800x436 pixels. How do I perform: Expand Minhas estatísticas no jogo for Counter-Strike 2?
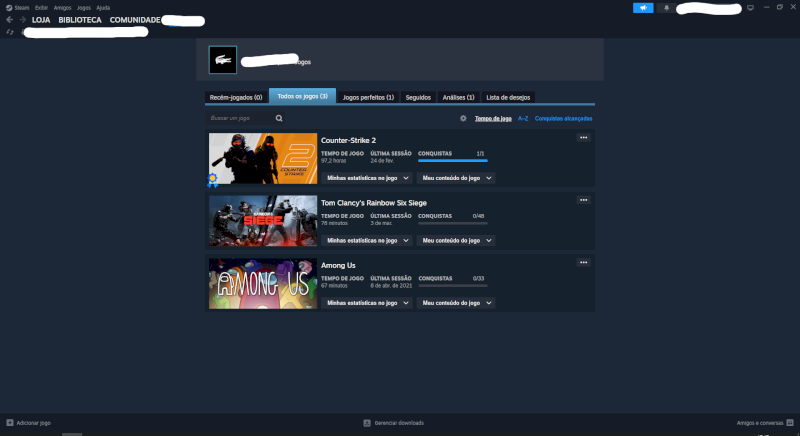pyautogui.click(x=367, y=178)
